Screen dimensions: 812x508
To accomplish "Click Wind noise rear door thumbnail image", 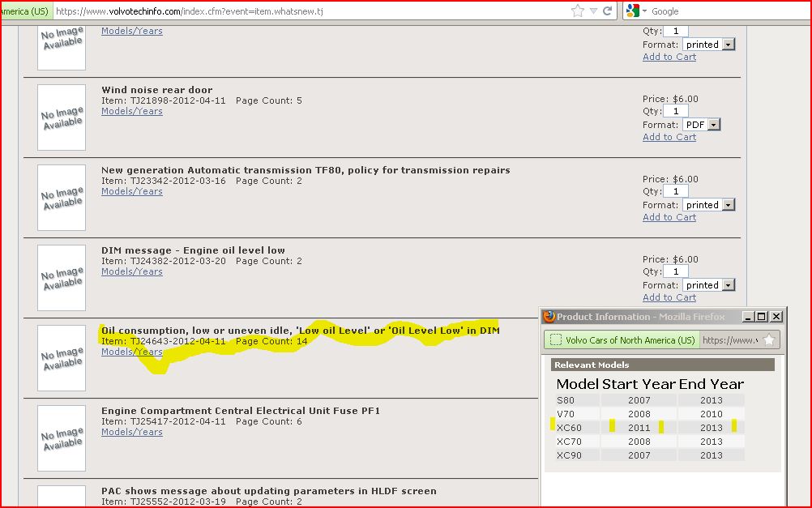I will (62, 117).
